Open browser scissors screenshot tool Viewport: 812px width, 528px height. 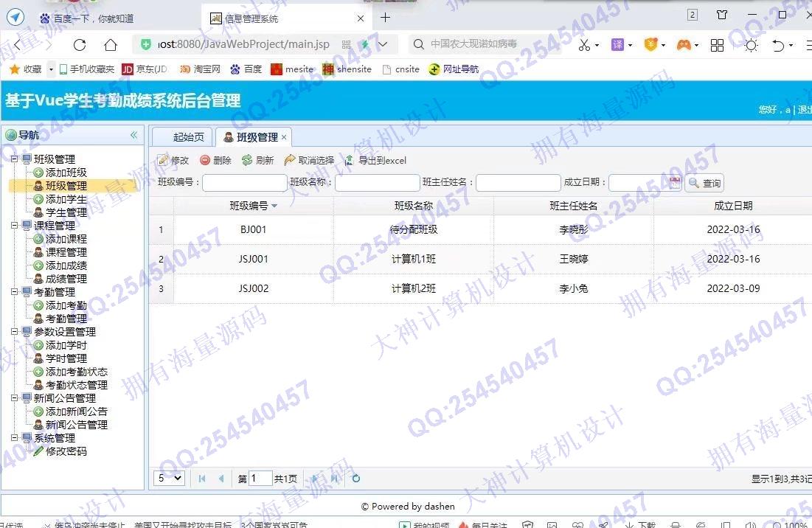(x=584, y=45)
